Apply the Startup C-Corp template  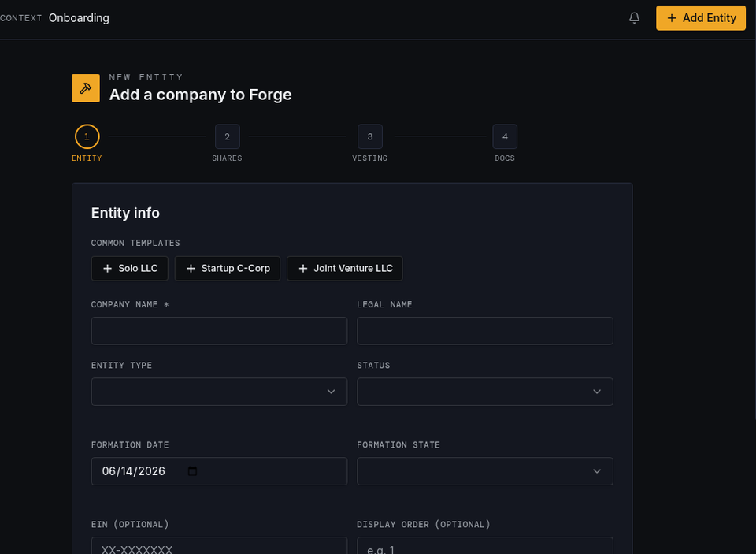[x=228, y=268]
